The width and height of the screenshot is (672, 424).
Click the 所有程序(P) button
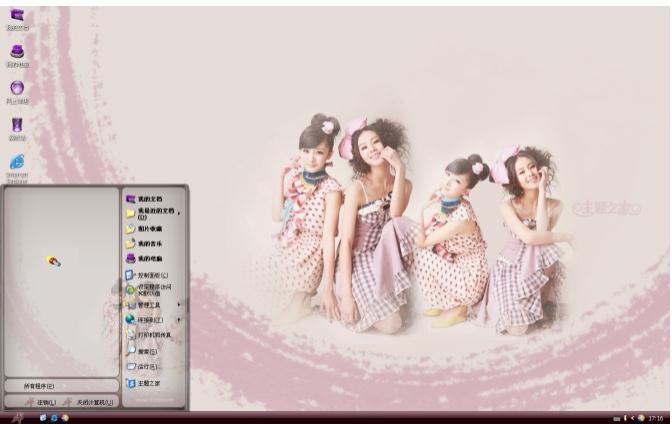point(61,386)
